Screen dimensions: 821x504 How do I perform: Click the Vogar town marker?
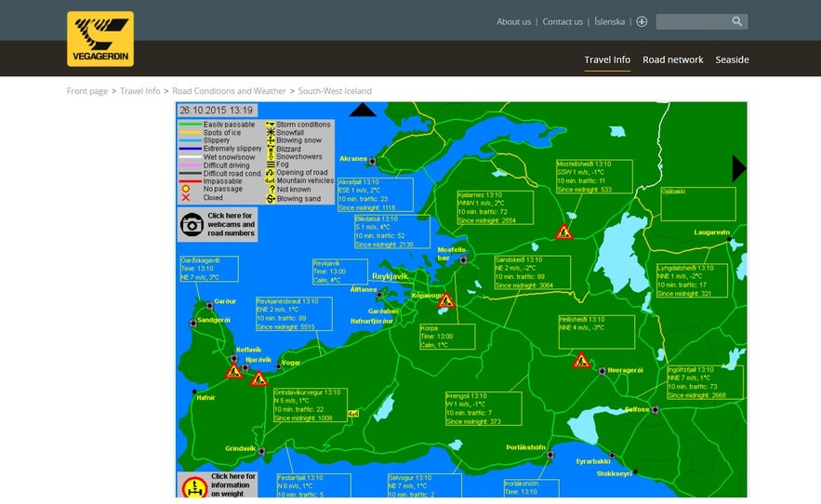tap(279, 366)
